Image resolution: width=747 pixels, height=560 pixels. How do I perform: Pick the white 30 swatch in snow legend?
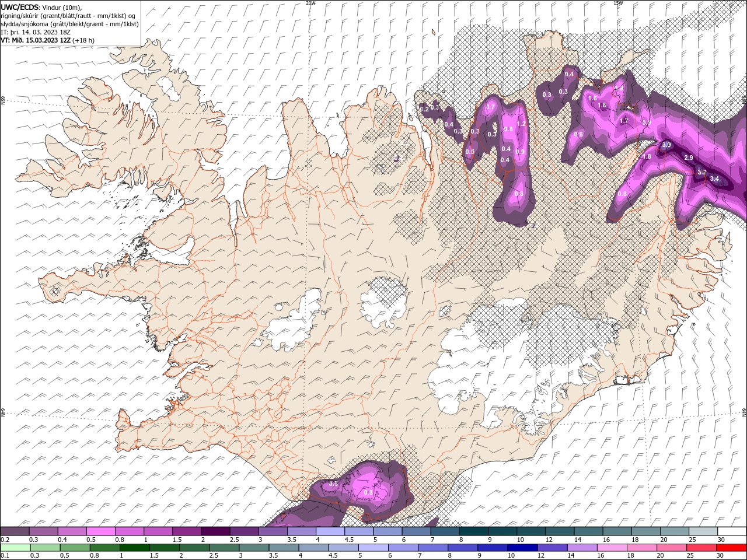pos(731,531)
